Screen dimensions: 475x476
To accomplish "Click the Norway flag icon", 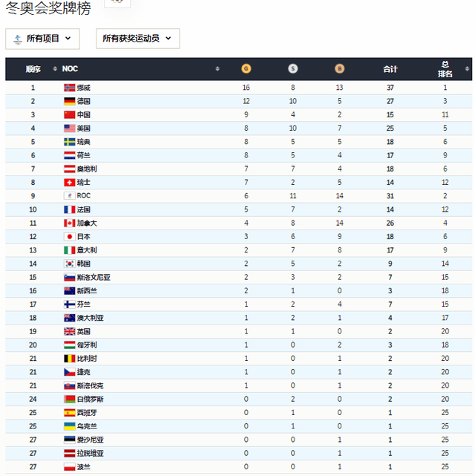I will (x=70, y=88).
